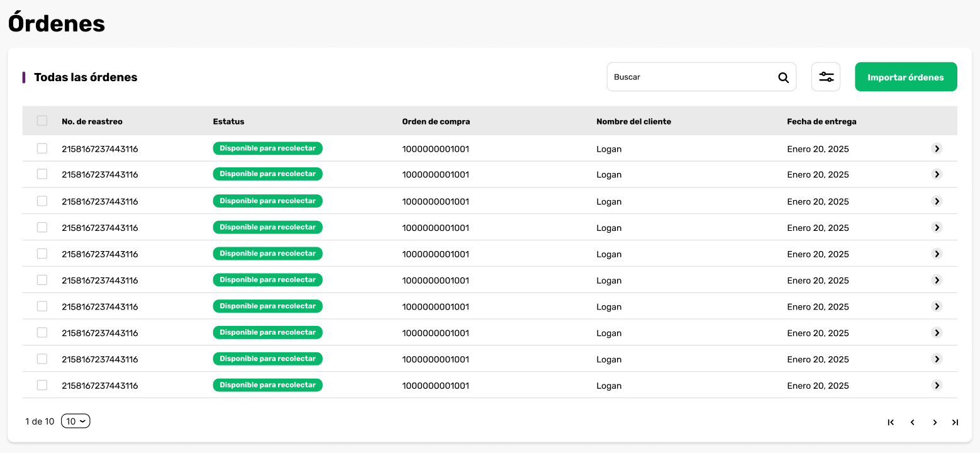Go to the previous page arrow
This screenshot has width=980, height=453.
(x=912, y=422)
